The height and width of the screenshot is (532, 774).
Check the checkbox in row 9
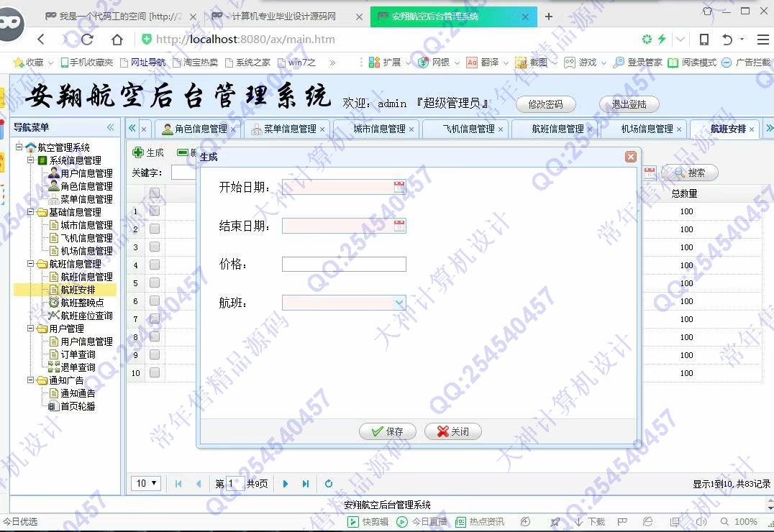click(155, 354)
